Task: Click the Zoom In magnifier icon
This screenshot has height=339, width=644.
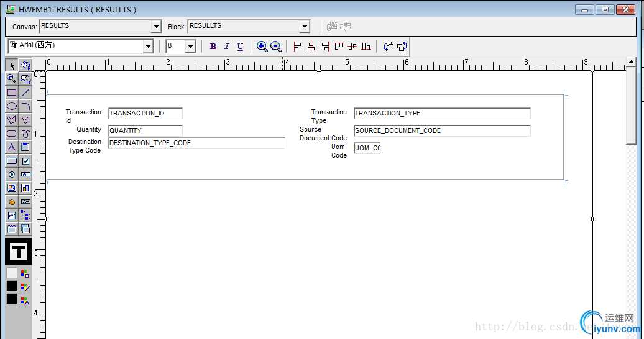Action: pos(262,47)
